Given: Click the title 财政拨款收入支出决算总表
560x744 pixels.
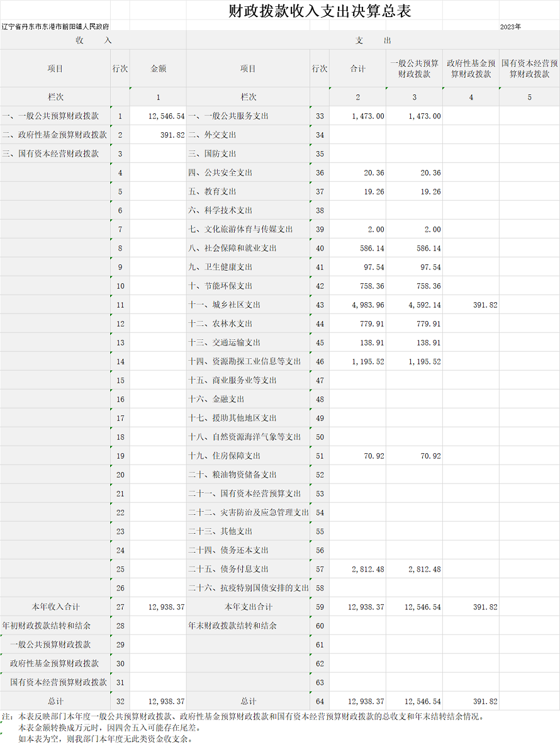Looking at the screenshot, I should (320, 11).
